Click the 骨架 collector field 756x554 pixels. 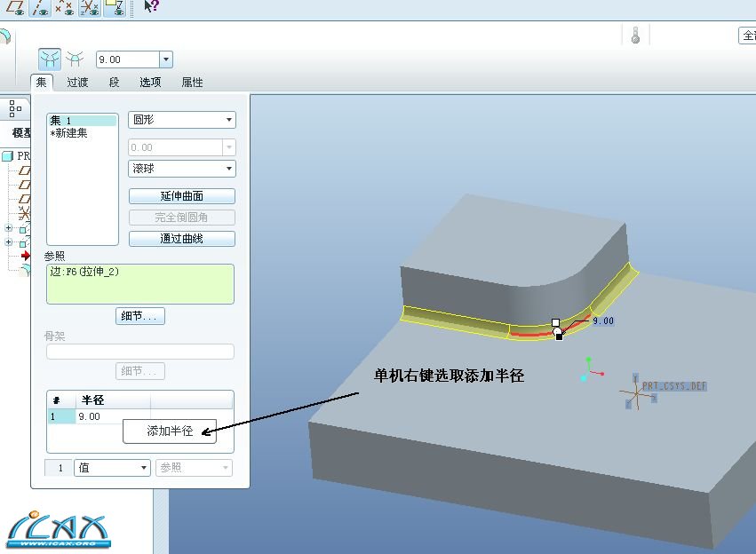pos(140,352)
